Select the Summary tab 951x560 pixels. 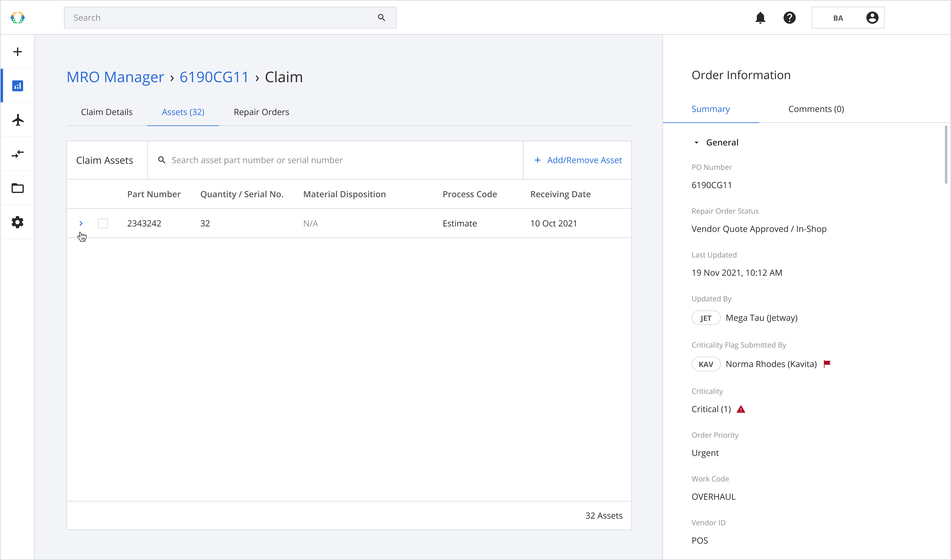[711, 109]
